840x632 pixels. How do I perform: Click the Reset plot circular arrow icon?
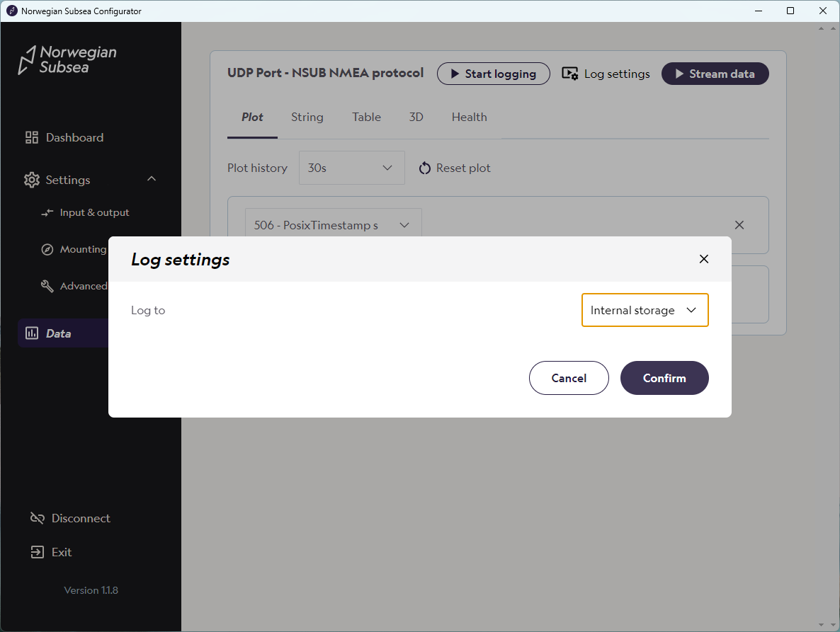coord(425,168)
